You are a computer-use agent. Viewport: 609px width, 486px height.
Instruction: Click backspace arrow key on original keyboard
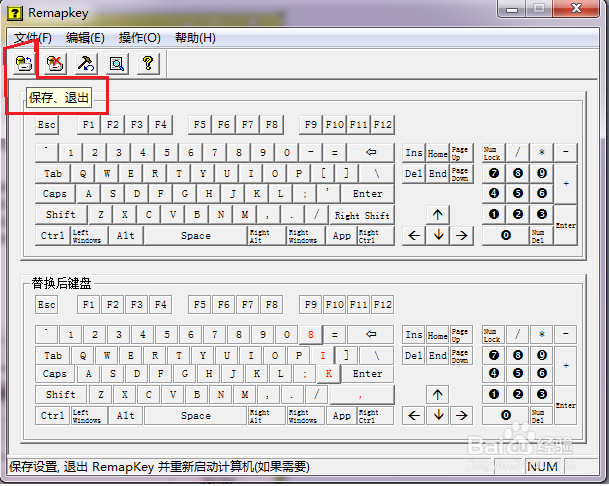tap(371, 152)
